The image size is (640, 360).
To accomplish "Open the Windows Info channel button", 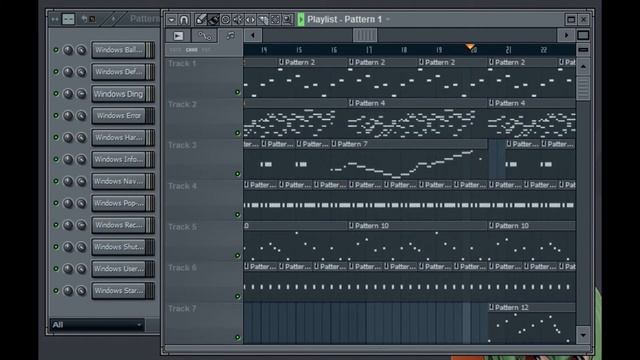I will click(119, 160).
